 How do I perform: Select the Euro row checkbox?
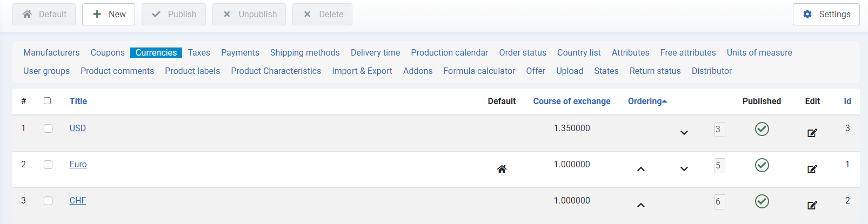click(x=48, y=165)
